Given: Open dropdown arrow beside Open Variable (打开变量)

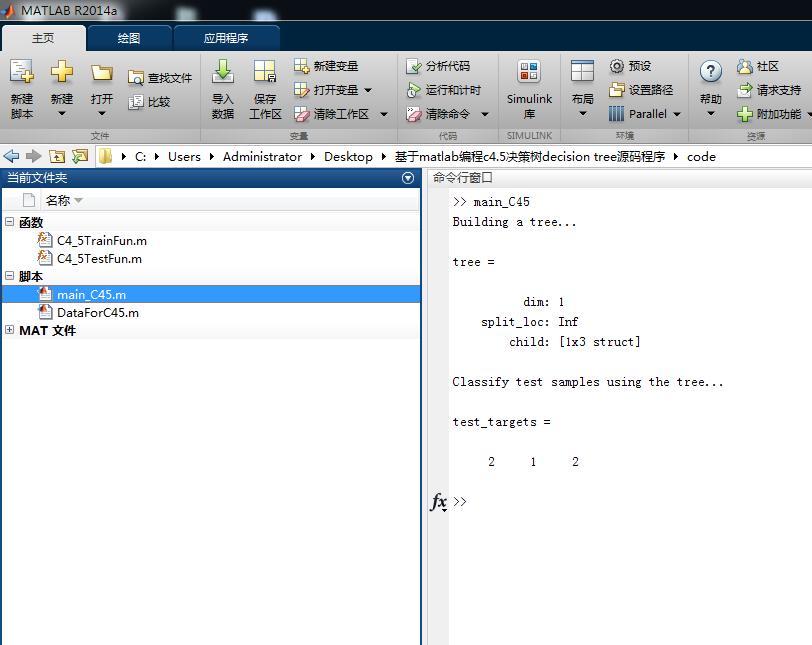Looking at the screenshot, I should pyautogui.click(x=368, y=90).
